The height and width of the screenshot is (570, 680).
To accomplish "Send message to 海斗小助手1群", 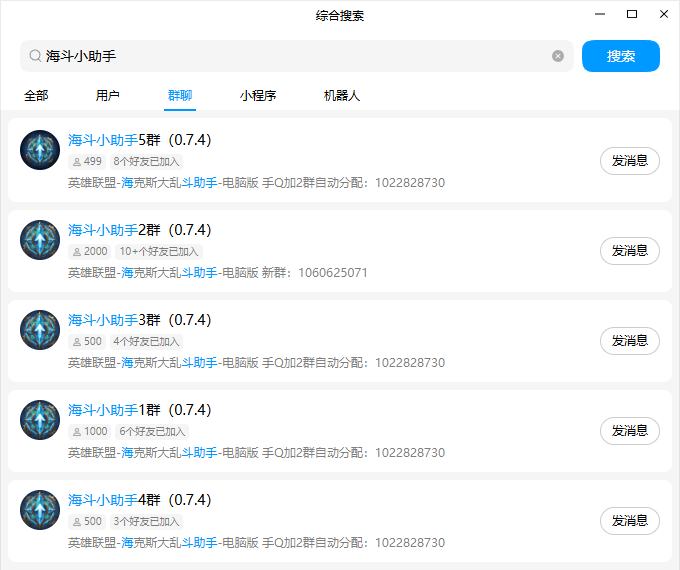I will pos(630,431).
